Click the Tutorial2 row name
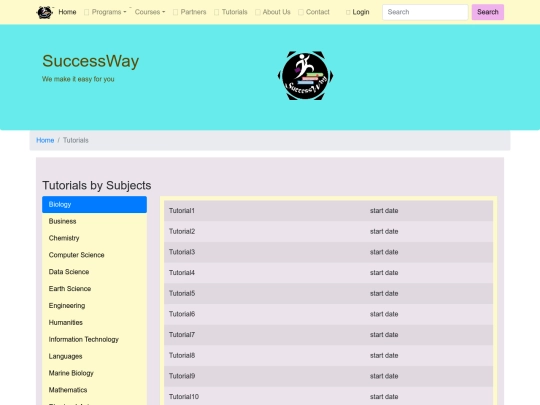The height and width of the screenshot is (405, 540). tap(182, 231)
